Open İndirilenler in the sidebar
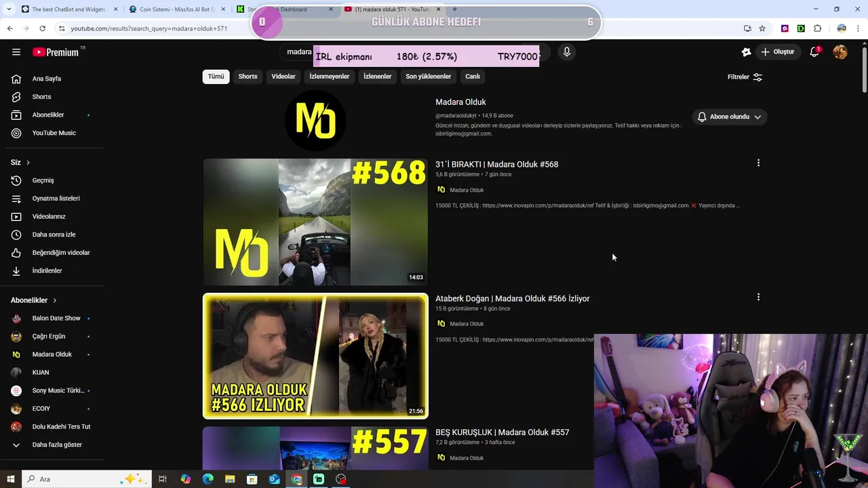Viewport: 868px width, 488px height. (52, 270)
